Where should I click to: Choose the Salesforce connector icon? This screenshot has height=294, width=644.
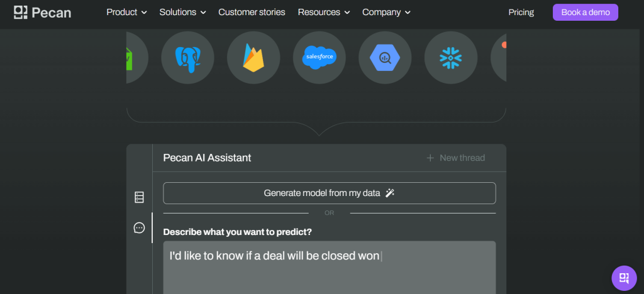click(319, 58)
